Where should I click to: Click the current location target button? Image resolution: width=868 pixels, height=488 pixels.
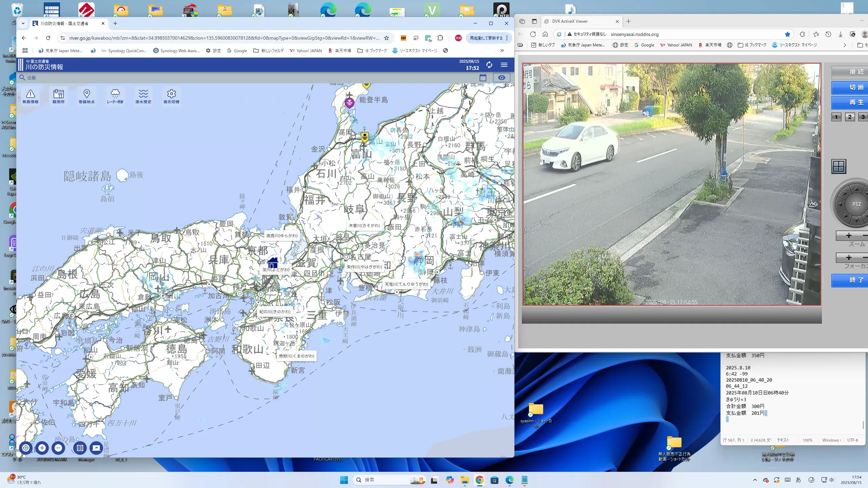[x=26, y=448]
